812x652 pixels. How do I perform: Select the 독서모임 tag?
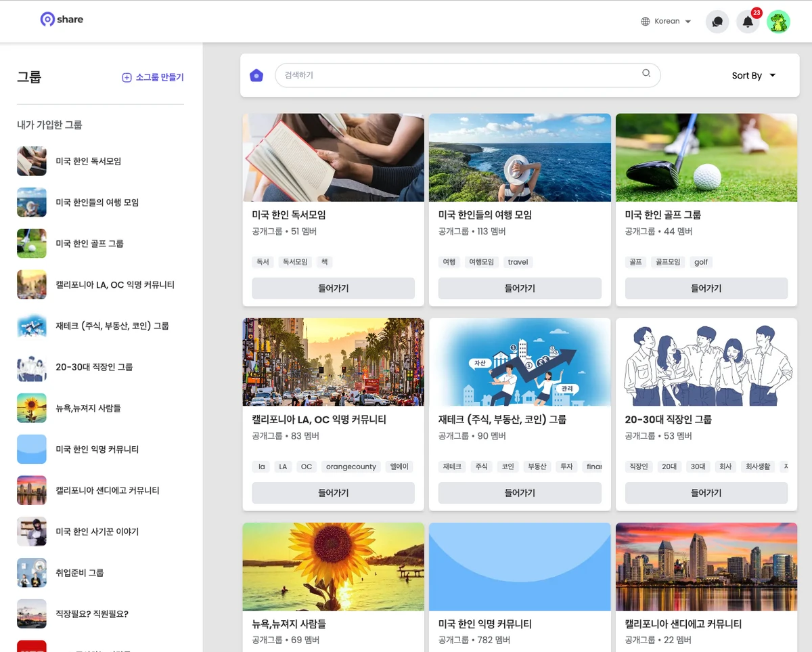tap(295, 262)
